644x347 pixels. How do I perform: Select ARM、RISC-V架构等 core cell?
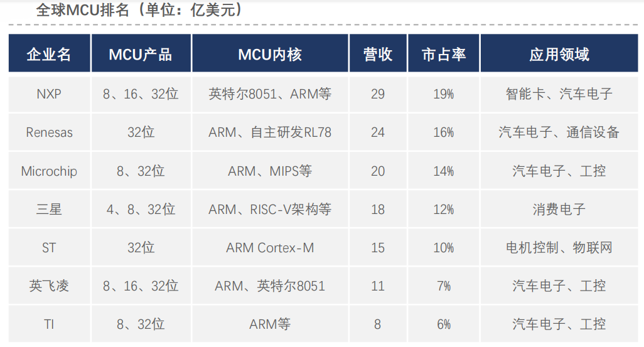point(271,210)
